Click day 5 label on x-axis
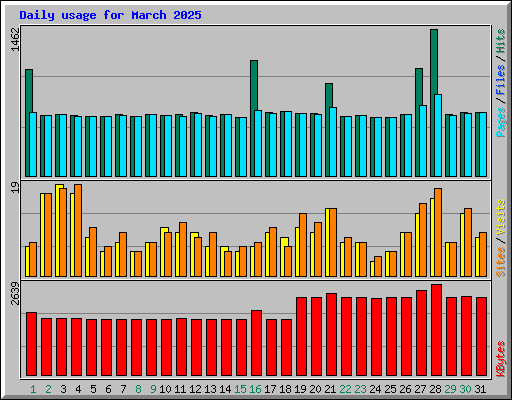This screenshot has width=512, height=400. (x=93, y=389)
